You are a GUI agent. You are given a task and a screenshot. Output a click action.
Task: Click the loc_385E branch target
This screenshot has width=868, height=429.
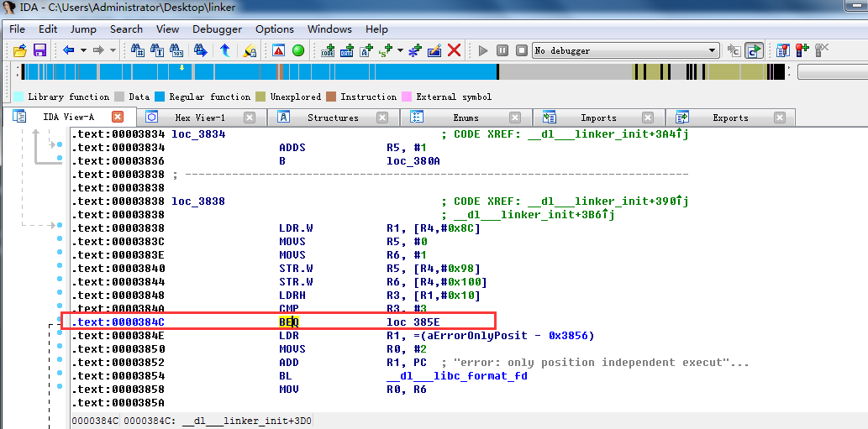[413, 322]
